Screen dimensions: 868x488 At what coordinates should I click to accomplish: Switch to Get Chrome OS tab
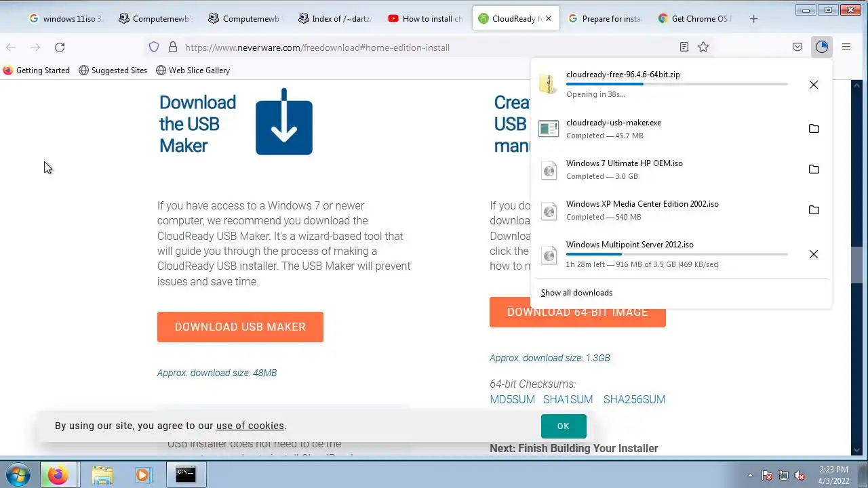tap(694, 19)
